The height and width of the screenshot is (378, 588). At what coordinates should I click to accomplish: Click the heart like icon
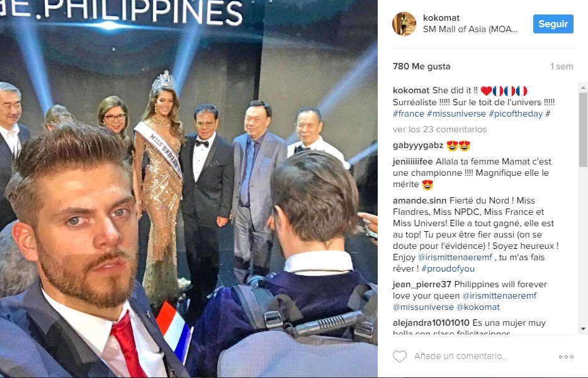pyautogui.click(x=400, y=356)
